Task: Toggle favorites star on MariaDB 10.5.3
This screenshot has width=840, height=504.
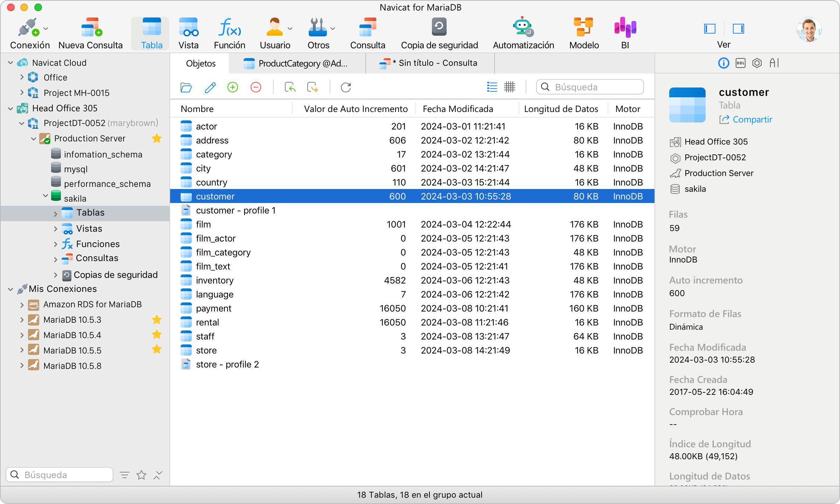Action: [x=157, y=320]
